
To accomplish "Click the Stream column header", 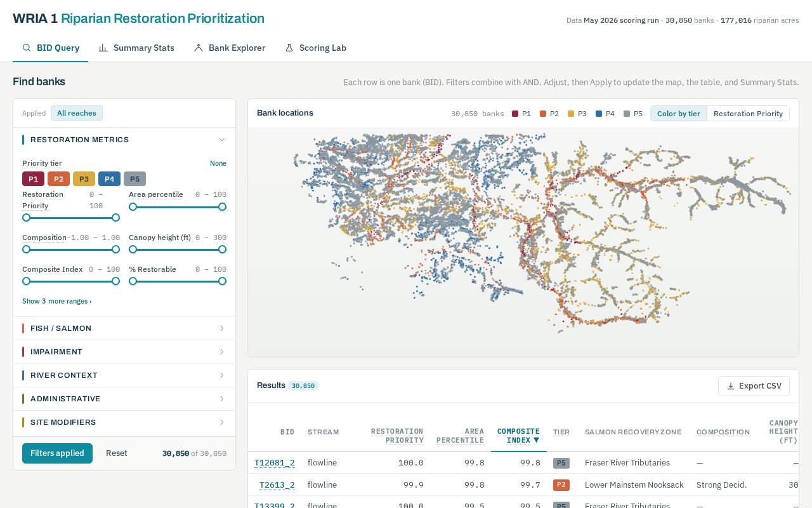I will 324,432.
